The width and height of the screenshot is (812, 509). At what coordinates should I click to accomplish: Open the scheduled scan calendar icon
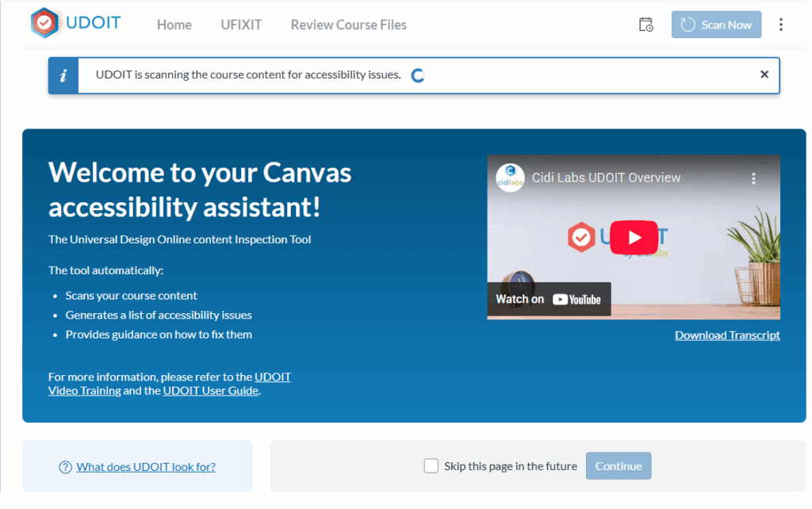click(646, 25)
